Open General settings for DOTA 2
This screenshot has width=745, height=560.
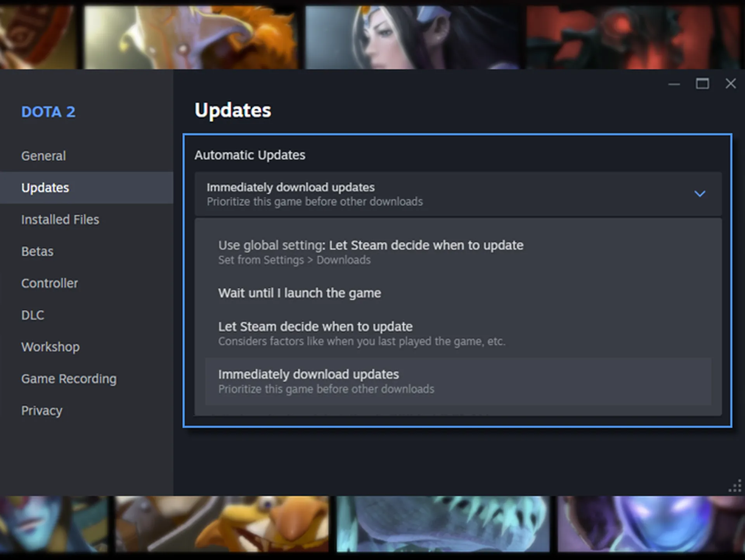point(43,155)
